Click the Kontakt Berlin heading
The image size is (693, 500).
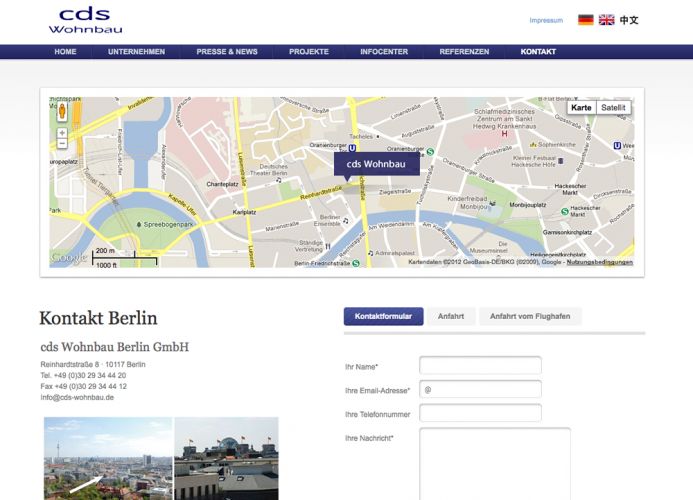(x=98, y=318)
